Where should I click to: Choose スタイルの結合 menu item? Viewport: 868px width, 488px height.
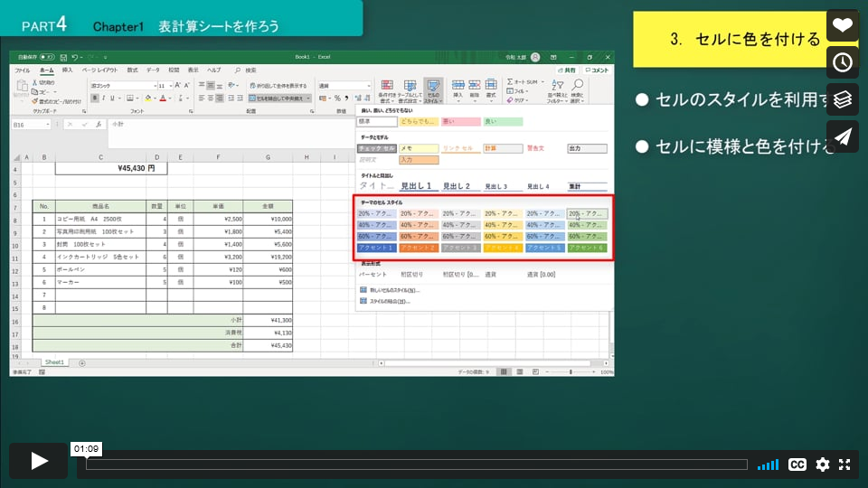click(385, 302)
